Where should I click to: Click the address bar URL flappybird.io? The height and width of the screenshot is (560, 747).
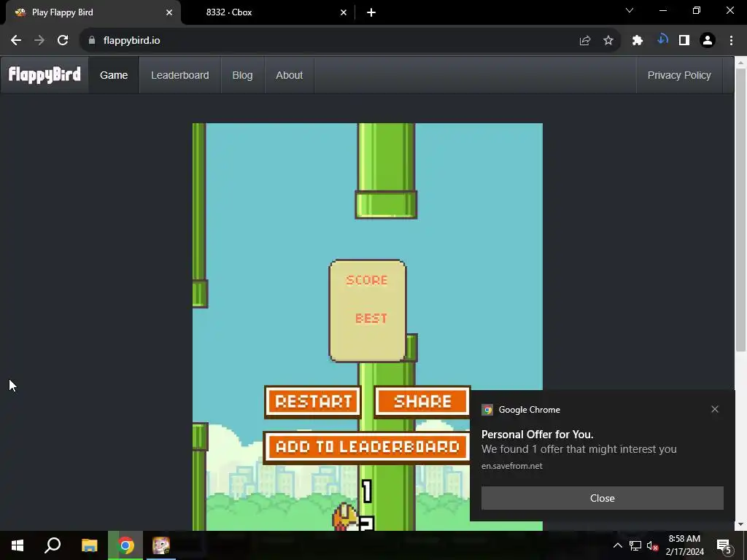(x=131, y=41)
